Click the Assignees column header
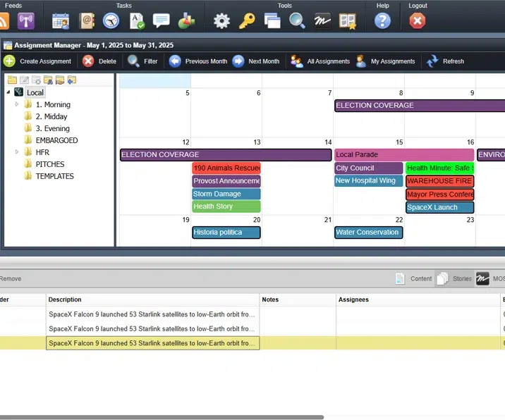 pyautogui.click(x=418, y=299)
